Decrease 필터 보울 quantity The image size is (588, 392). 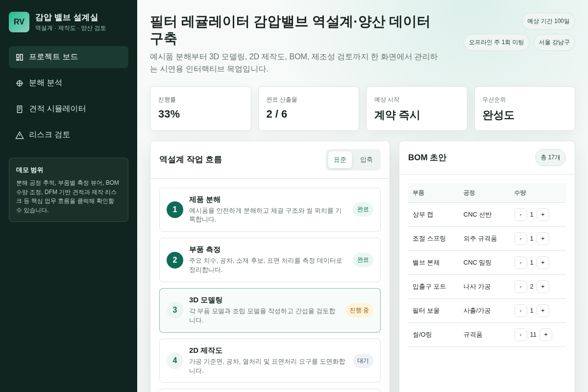(521, 311)
